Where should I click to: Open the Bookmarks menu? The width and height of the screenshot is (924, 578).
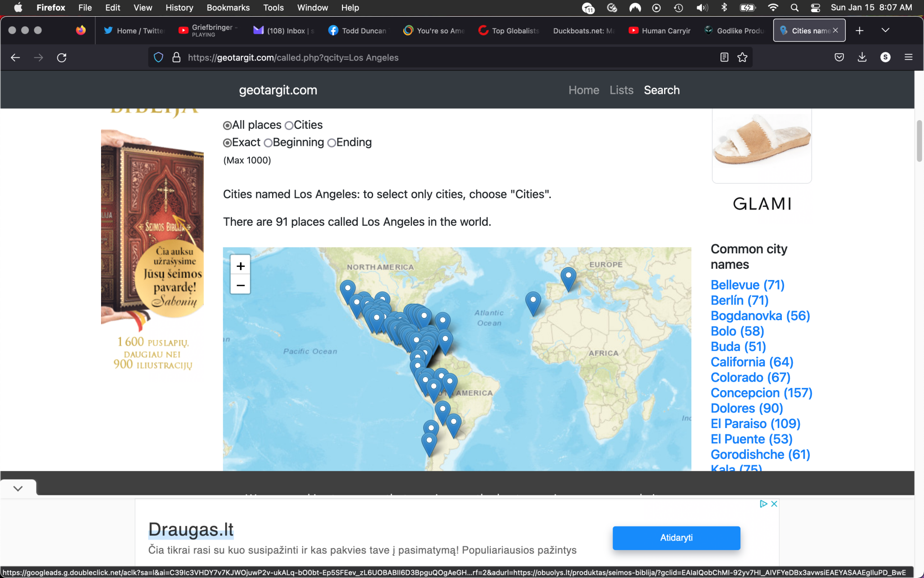click(x=228, y=8)
